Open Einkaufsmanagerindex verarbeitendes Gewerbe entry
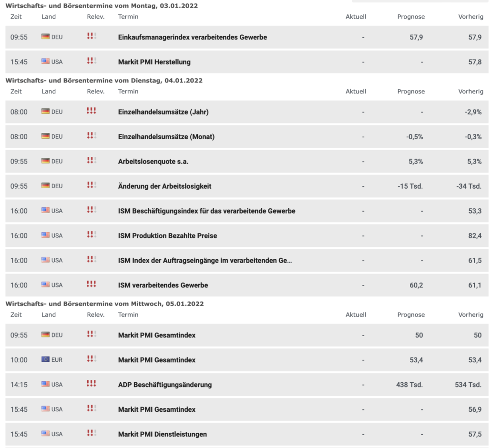Screen dimensions: 491x448 [x=193, y=37]
